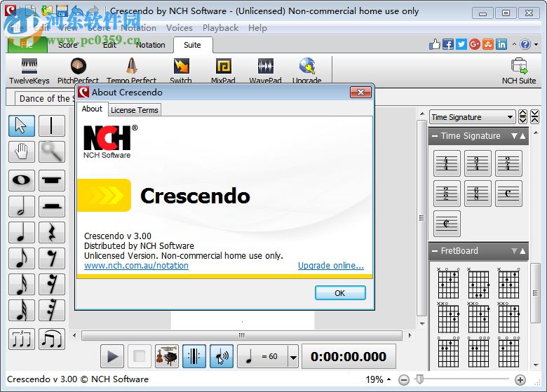The width and height of the screenshot is (547, 392).
Task: Insert cut time signature
Action: tap(447, 224)
